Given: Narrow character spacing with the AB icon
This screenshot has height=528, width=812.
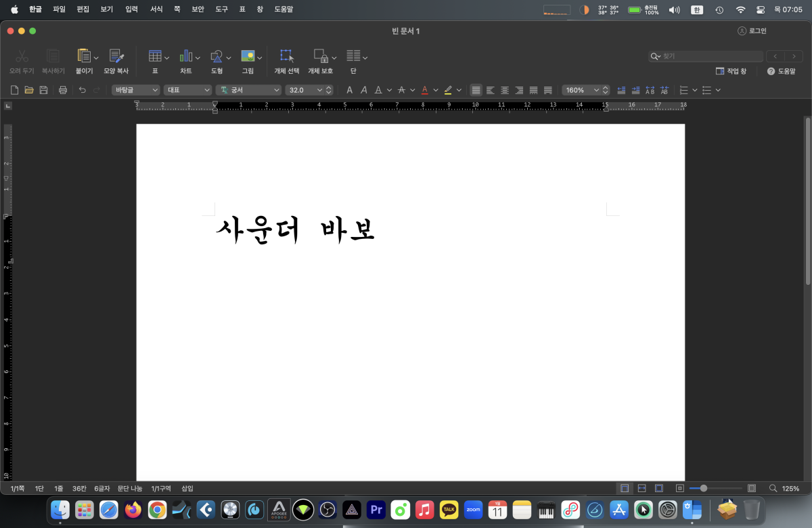Looking at the screenshot, I should click(664, 90).
